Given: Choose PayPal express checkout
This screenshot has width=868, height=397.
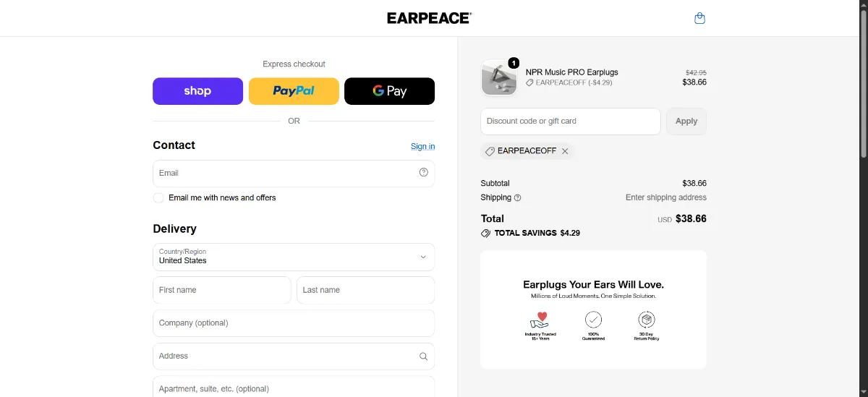Looking at the screenshot, I should click(294, 91).
